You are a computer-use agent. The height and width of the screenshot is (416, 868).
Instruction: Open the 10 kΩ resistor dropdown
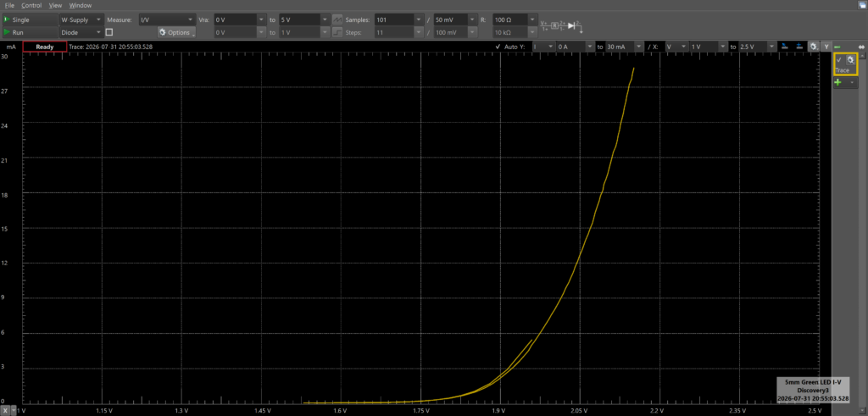pyautogui.click(x=515, y=33)
